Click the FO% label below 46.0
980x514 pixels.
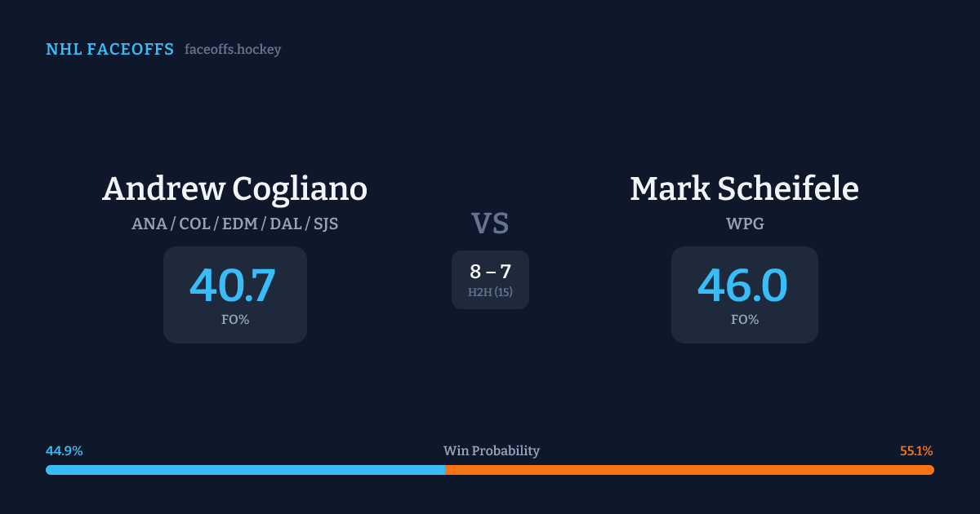(745, 320)
